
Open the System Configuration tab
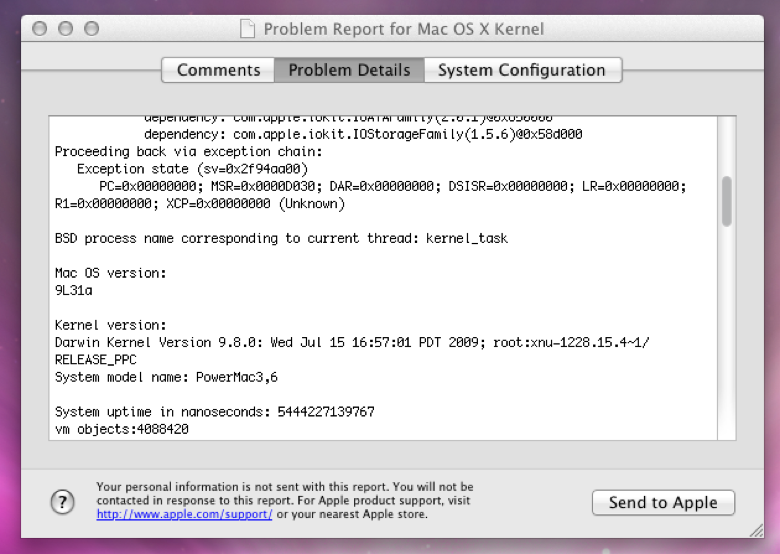pyautogui.click(x=522, y=70)
